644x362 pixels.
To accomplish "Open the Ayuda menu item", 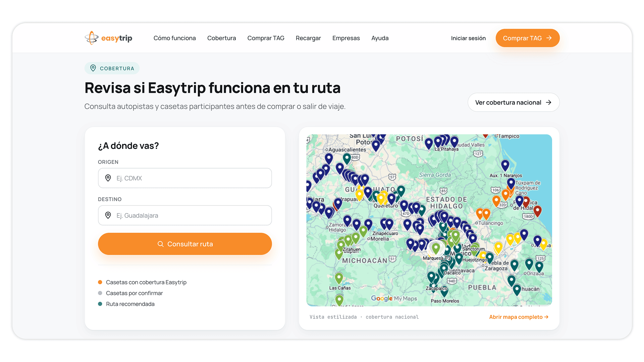I will [380, 38].
